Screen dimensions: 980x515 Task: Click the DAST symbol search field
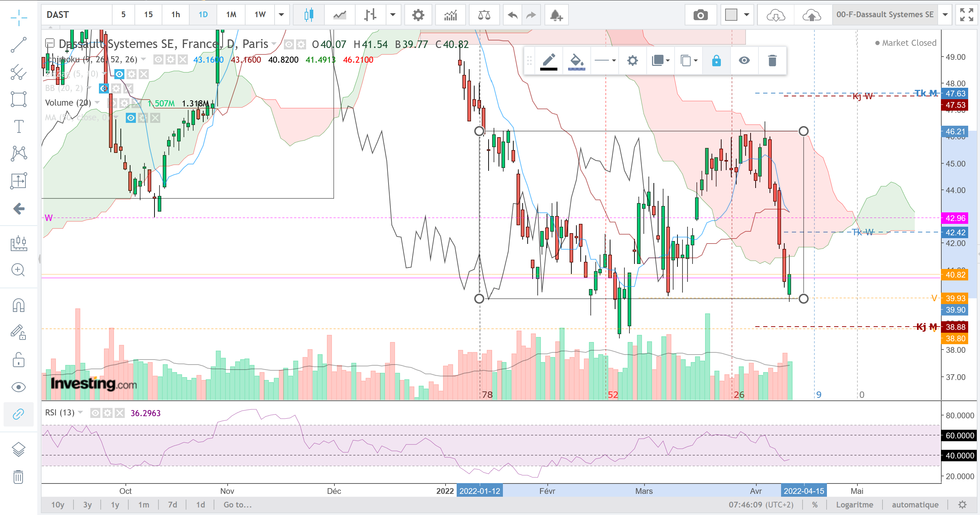click(76, 15)
